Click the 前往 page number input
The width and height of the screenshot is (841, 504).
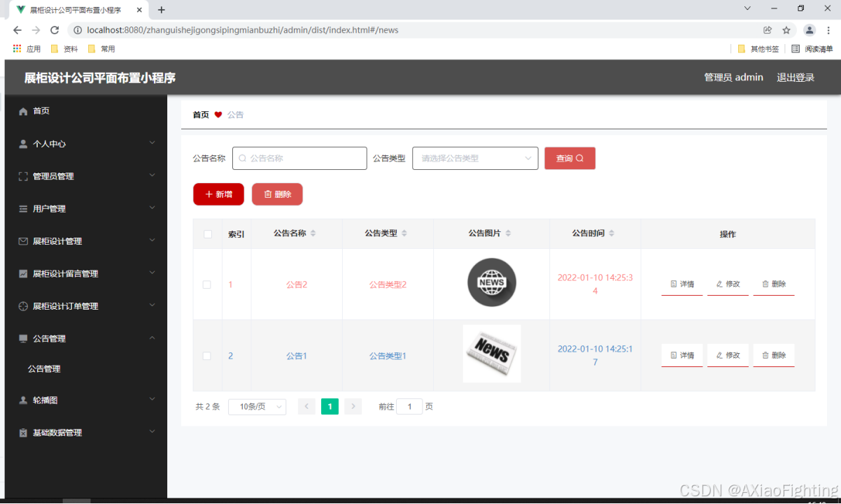click(409, 407)
